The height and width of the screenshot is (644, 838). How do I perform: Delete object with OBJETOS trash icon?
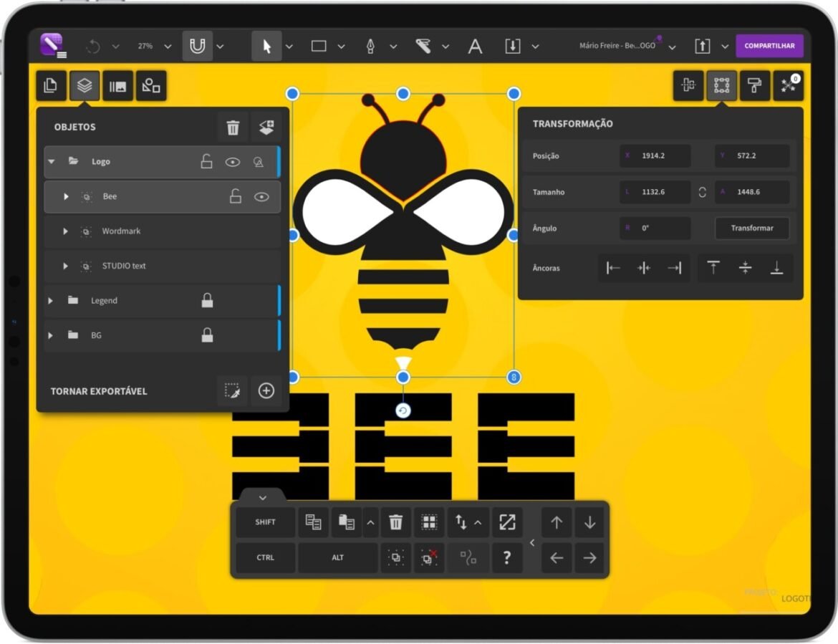click(x=233, y=128)
